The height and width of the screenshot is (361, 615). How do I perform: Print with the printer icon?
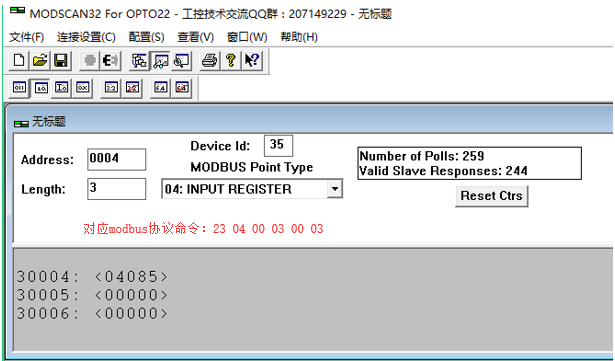point(209,60)
